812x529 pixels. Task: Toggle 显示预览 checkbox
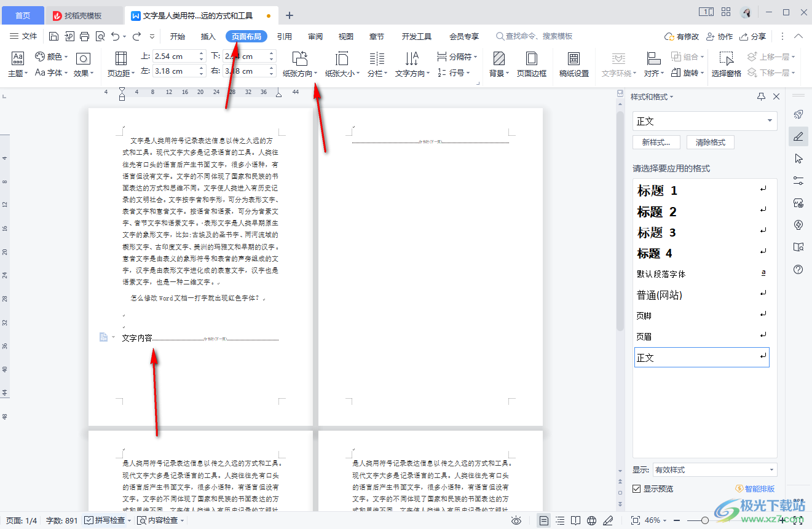coord(637,488)
